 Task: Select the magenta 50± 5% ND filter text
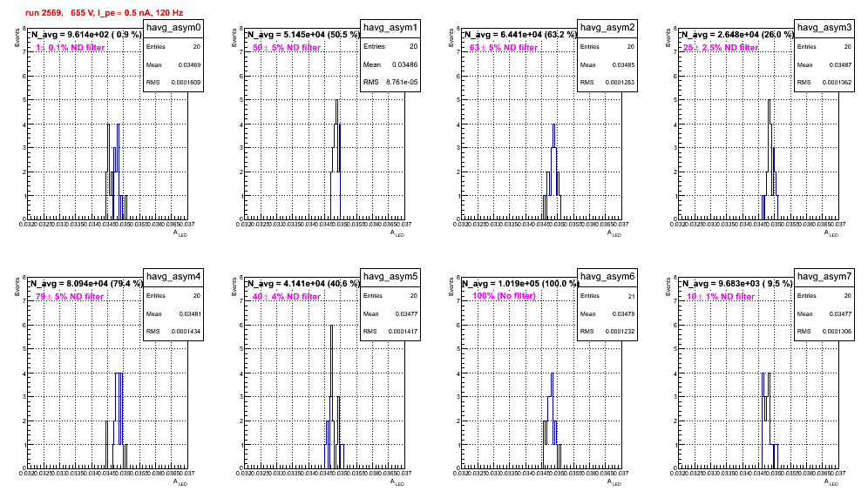point(287,48)
